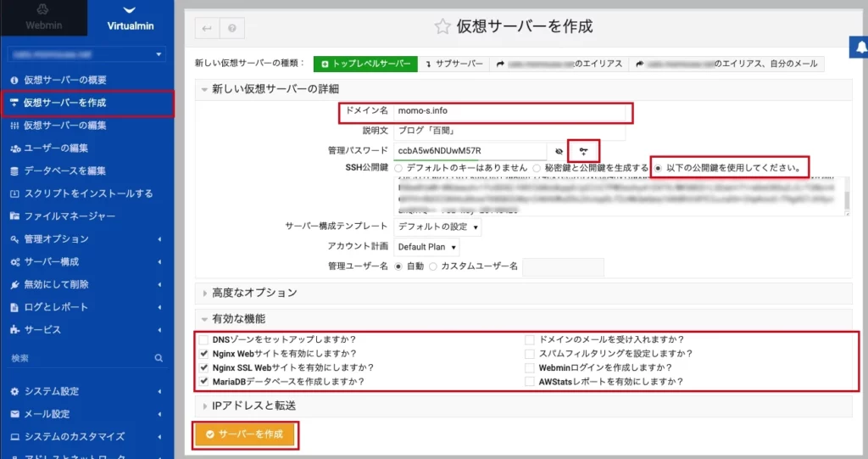
Task: Open the Default Plan account dropdown
Action: pyautogui.click(x=427, y=247)
